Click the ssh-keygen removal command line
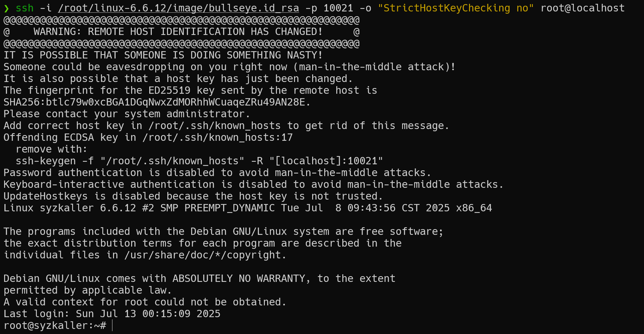The image size is (644, 334). (199, 161)
